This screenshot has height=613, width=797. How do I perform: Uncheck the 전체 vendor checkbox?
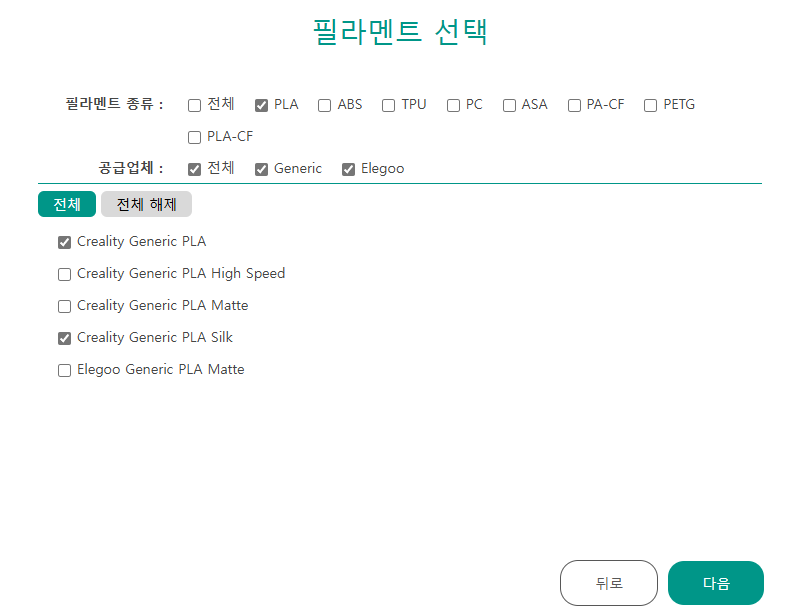click(x=194, y=169)
